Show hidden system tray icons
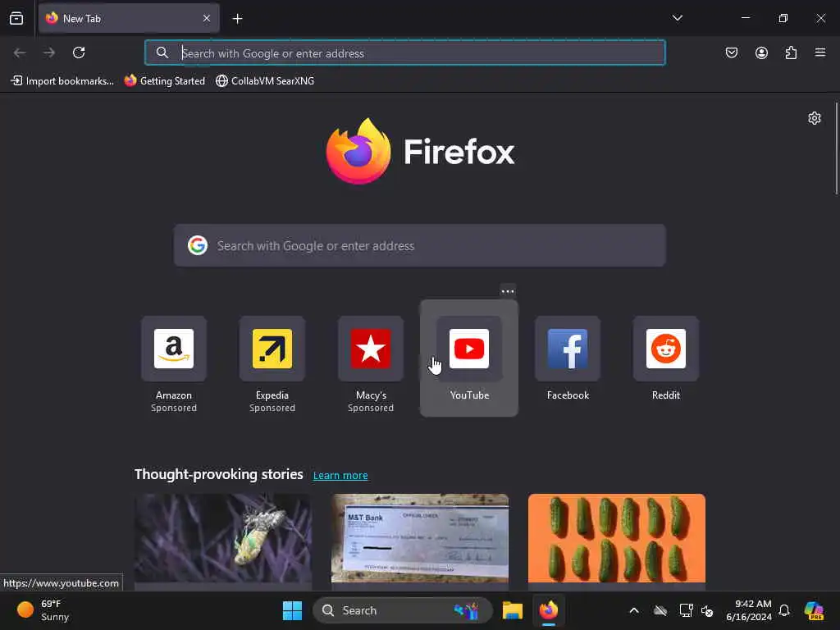 tap(634, 610)
